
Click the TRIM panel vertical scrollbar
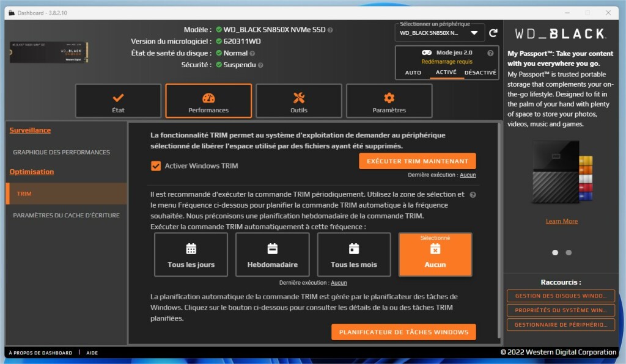(499, 229)
